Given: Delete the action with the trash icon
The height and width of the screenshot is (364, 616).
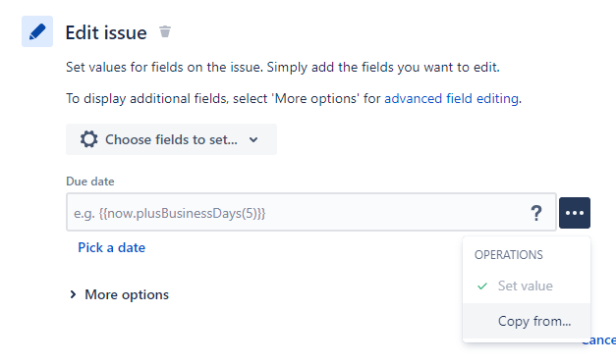Looking at the screenshot, I should pyautogui.click(x=165, y=31).
